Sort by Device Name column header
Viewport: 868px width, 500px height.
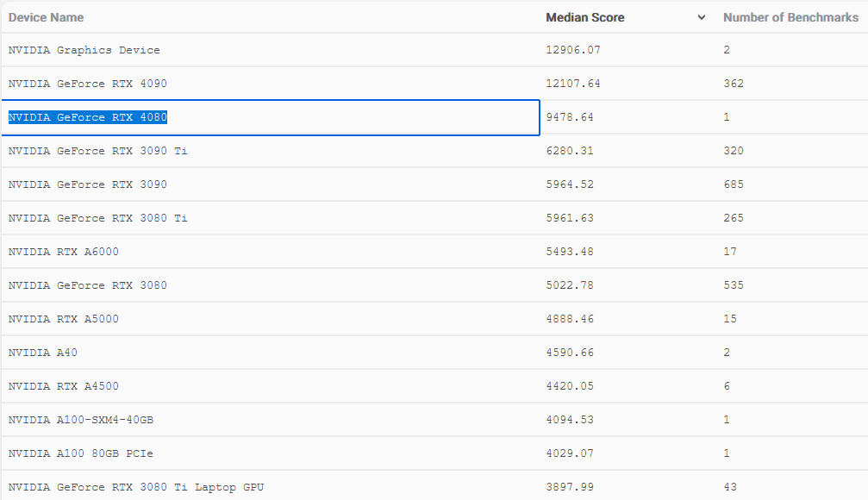tap(47, 17)
